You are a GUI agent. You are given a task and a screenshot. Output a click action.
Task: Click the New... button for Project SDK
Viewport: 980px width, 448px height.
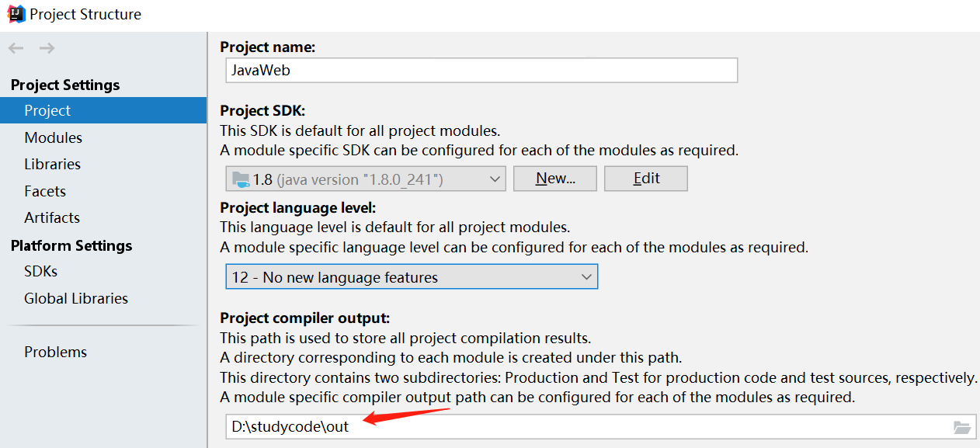[x=554, y=178]
